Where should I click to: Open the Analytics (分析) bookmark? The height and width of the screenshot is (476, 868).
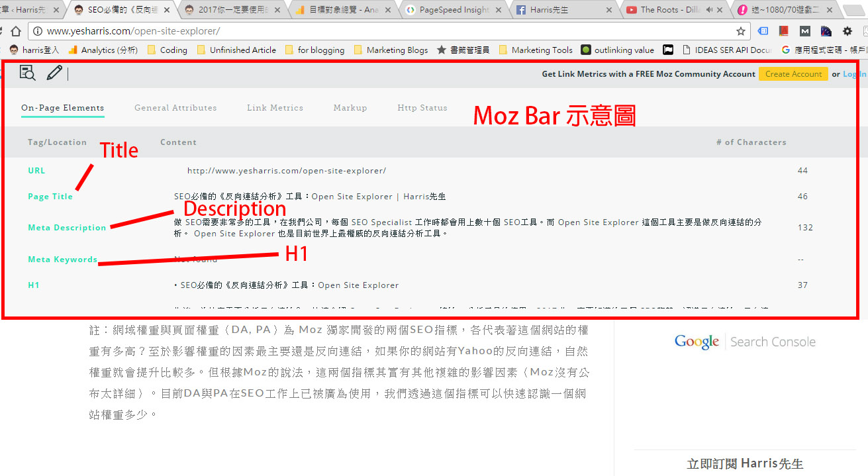tap(103, 50)
